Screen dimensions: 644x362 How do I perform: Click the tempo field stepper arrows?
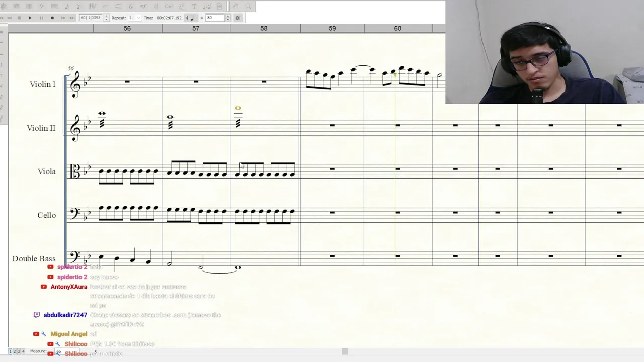point(228,18)
